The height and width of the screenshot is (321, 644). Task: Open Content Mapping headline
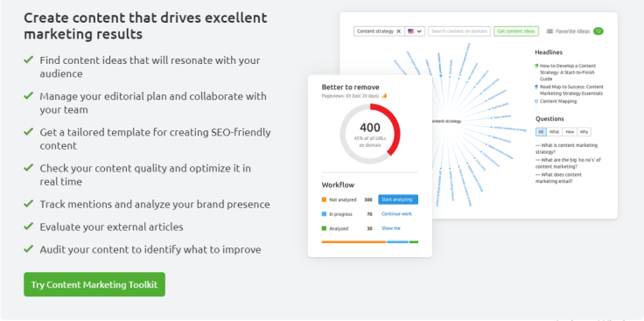[x=558, y=101]
